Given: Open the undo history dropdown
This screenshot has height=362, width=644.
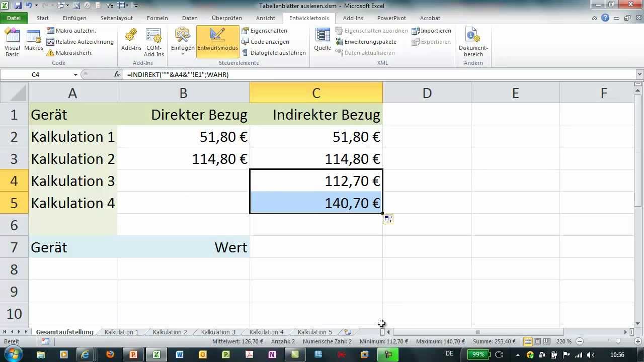Looking at the screenshot, I should (36, 6).
